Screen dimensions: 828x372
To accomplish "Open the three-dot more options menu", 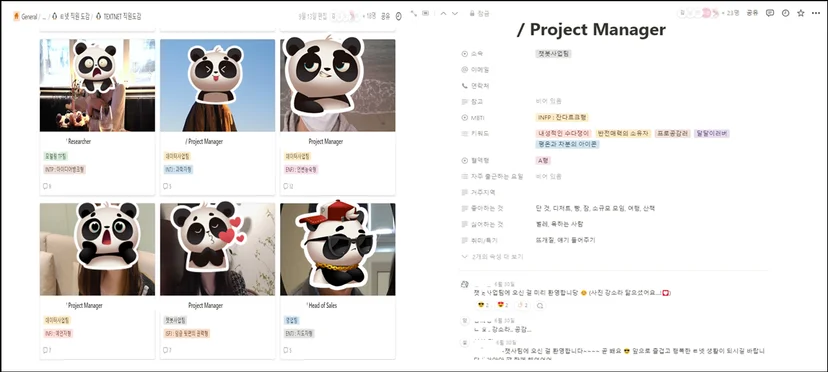I will (x=816, y=13).
